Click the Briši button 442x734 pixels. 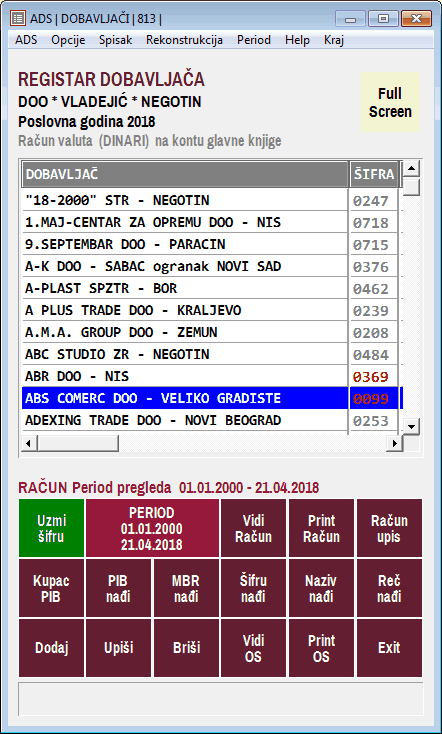pos(186,648)
